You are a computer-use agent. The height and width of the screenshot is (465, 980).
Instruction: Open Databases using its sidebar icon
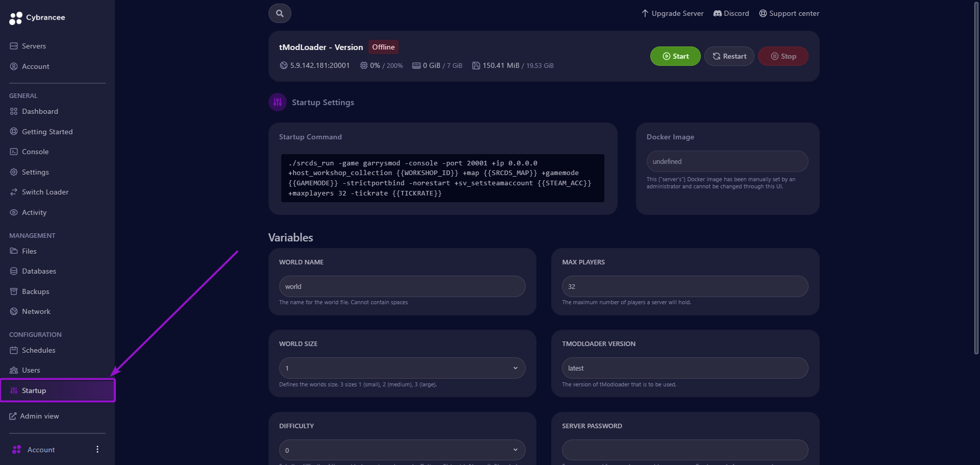13,271
